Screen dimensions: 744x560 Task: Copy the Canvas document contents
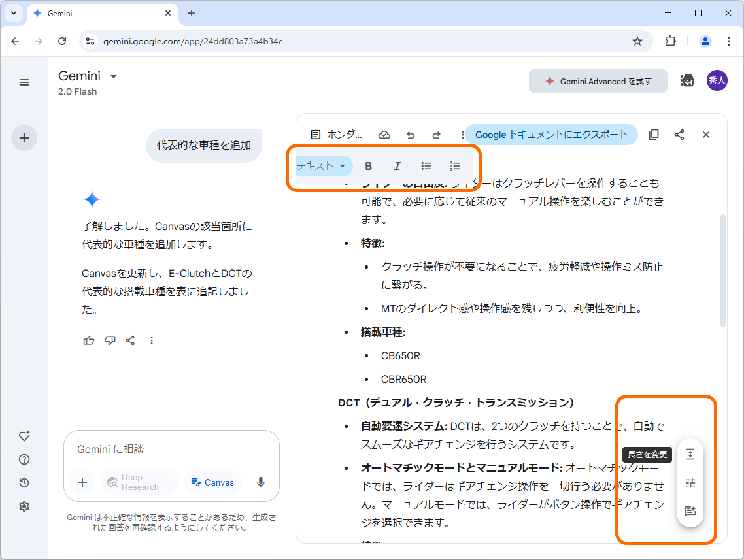pos(654,134)
